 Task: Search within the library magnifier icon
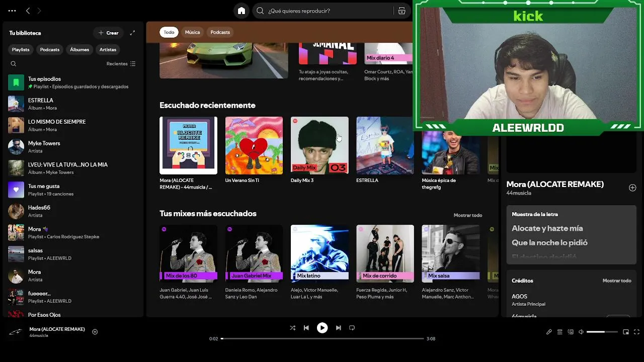14,64
